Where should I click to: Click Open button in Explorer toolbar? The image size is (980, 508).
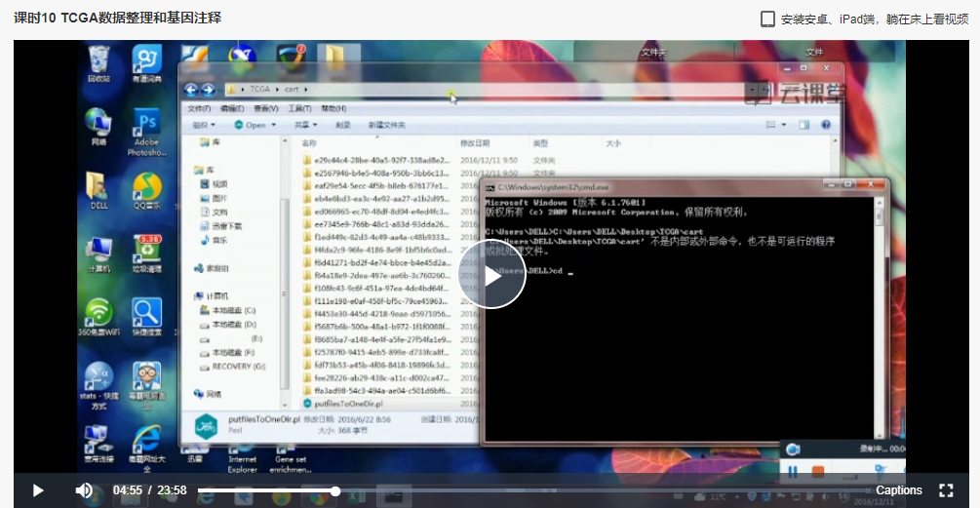tap(250, 125)
